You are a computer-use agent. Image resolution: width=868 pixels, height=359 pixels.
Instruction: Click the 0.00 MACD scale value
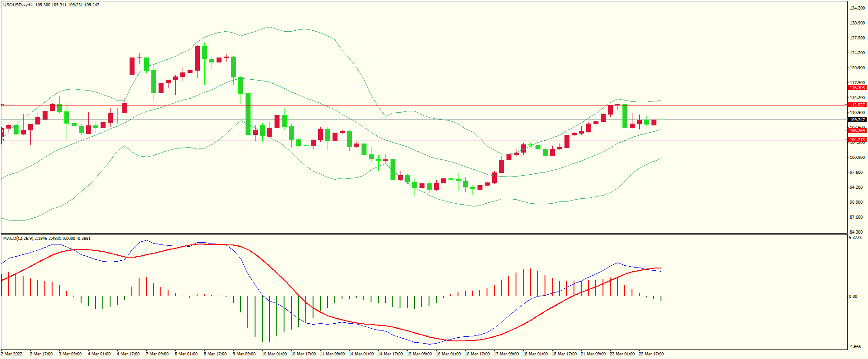853,297
